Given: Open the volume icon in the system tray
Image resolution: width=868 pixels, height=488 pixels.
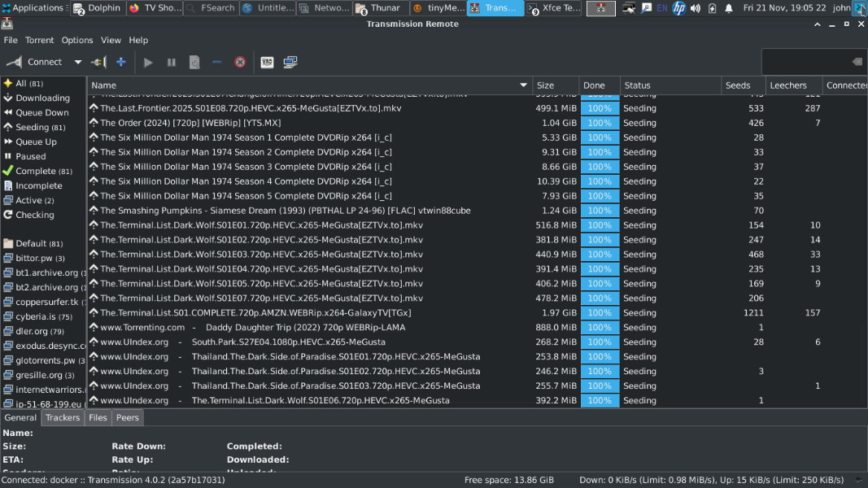Looking at the screenshot, I should click(x=693, y=9).
